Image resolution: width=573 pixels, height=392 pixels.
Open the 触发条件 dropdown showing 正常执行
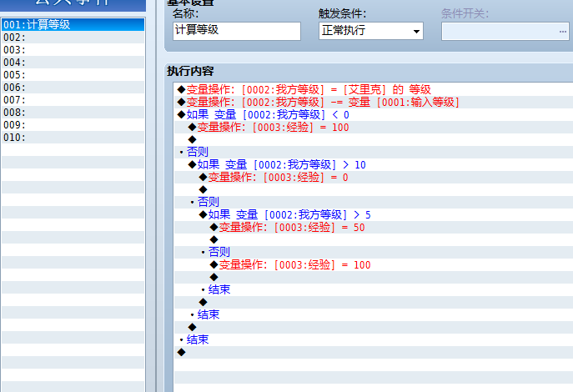click(x=371, y=31)
